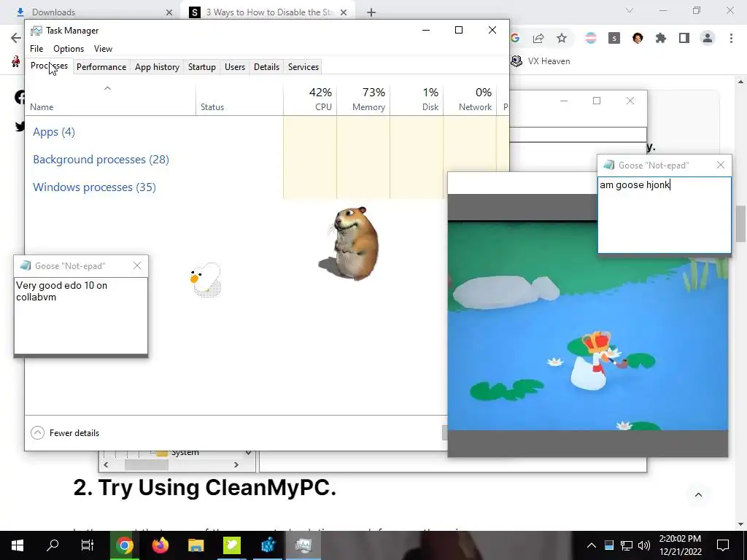This screenshot has height=560, width=747.
Task: Sort processes by Memory usage column
Action: point(363,99)
